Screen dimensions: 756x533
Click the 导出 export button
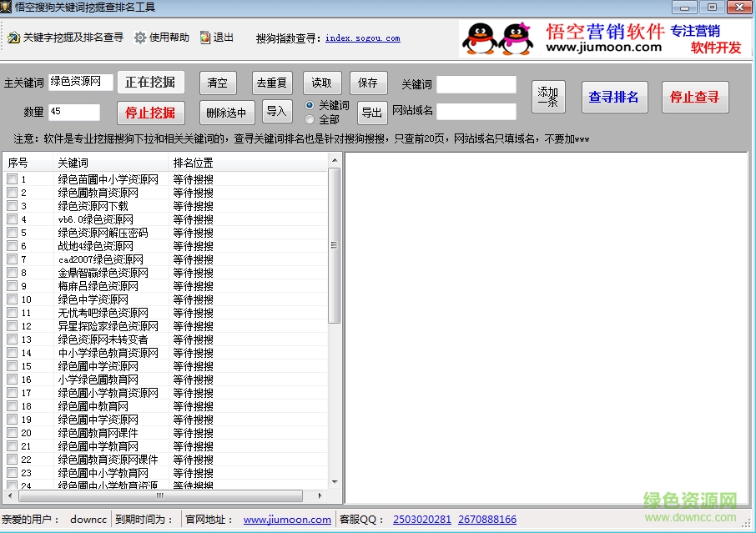(x=371, y=111)
